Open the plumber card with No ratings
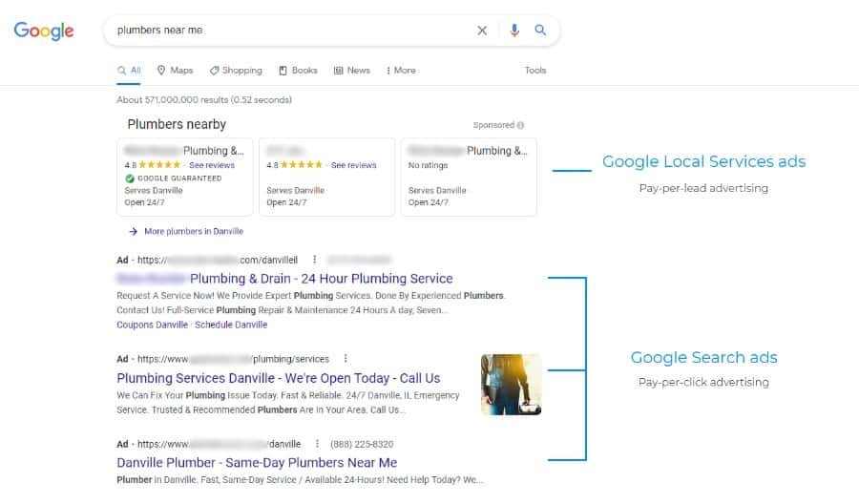Viewport: 859px width, 504px height. point(469,177)
